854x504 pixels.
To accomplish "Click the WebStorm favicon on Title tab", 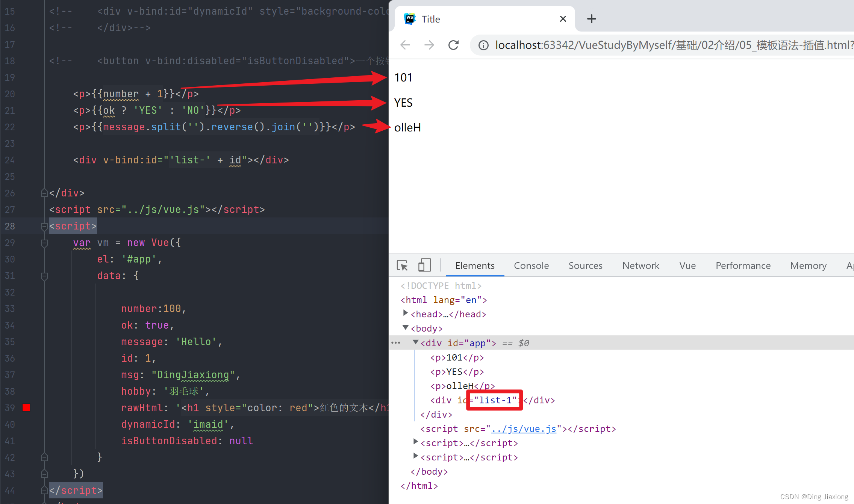I will tap(409, 19).
